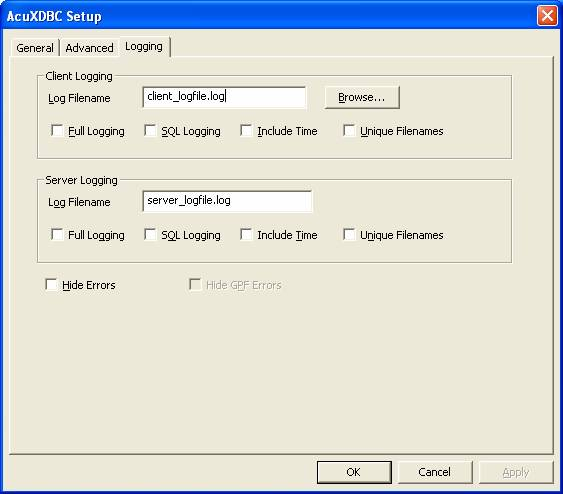Click the Apply button

coord(516,472)
